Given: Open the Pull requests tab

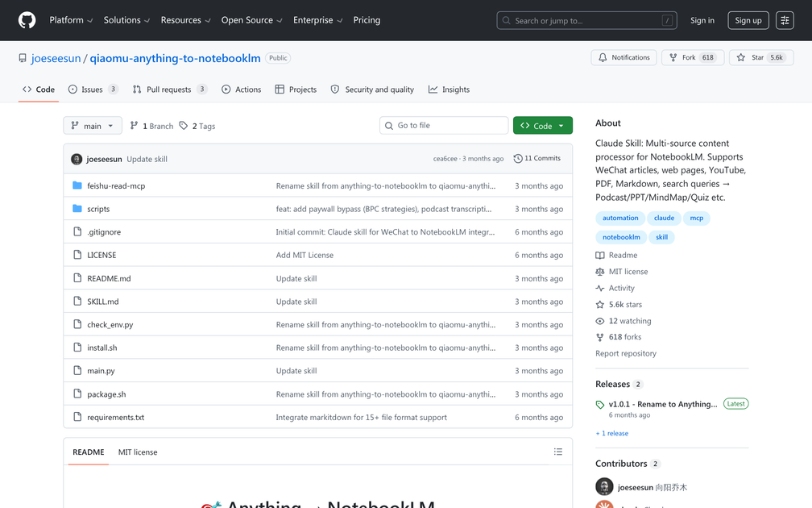Looking at the screenshot, I should tap(170, 90).
